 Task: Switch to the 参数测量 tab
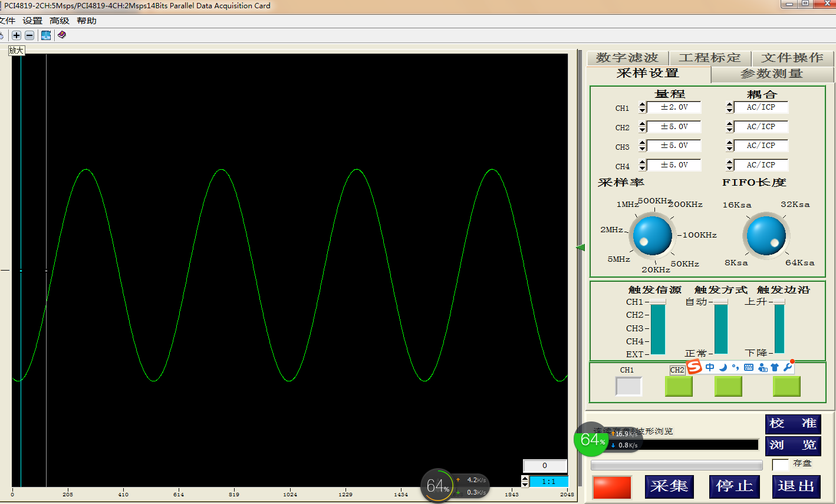pos(771,74)
